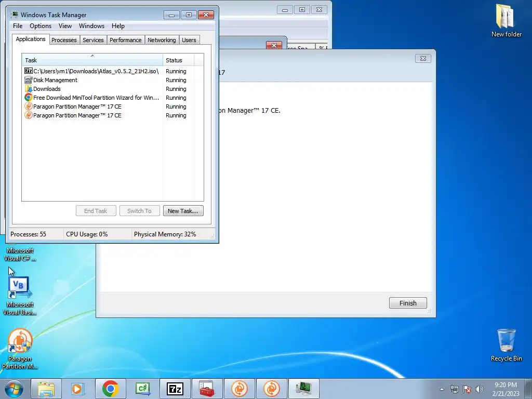Switch to the Performance tab
Screen dimensions: 532x399
point(125,40)
